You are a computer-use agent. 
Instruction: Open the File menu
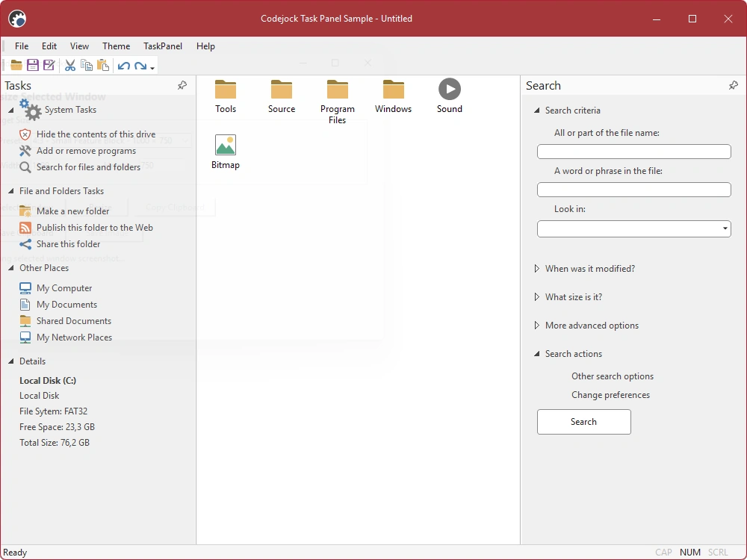[22, 46]
